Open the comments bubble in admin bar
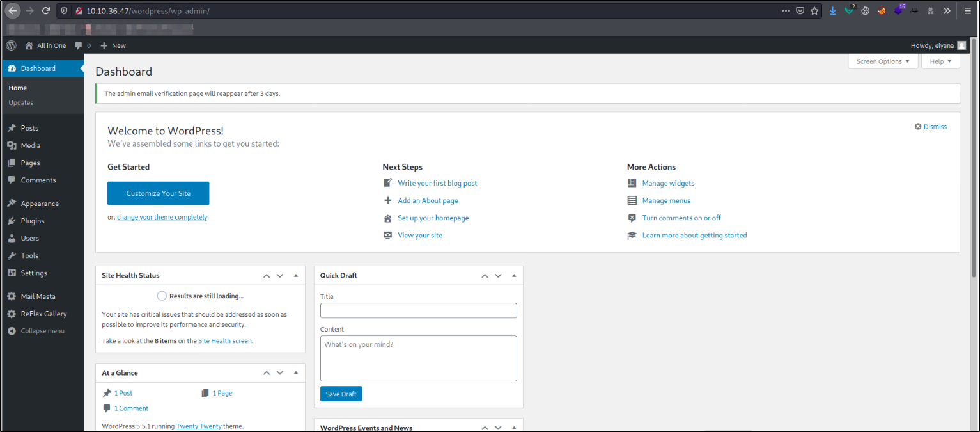Image resolution: width=980 pixels, height=432 pixels. tap(82, 45)
